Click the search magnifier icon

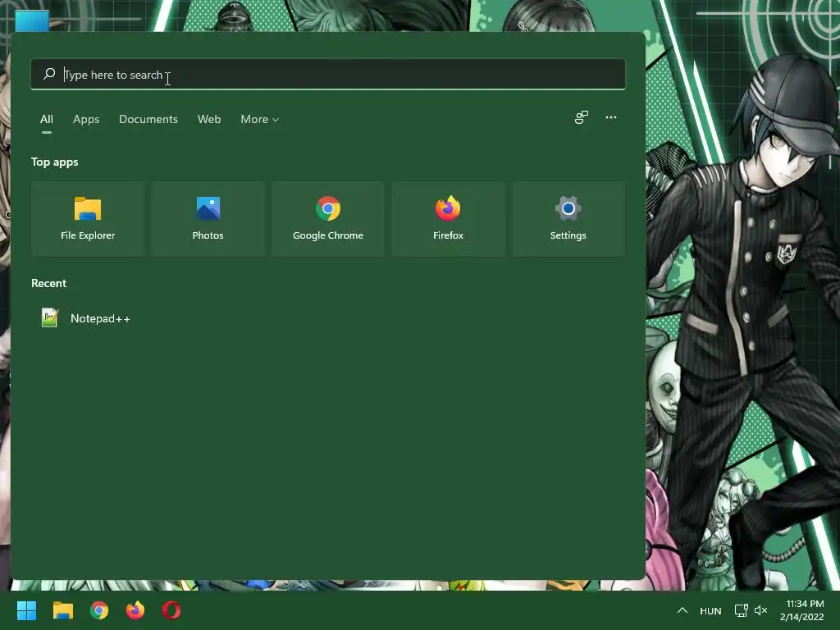pos(49,74)
